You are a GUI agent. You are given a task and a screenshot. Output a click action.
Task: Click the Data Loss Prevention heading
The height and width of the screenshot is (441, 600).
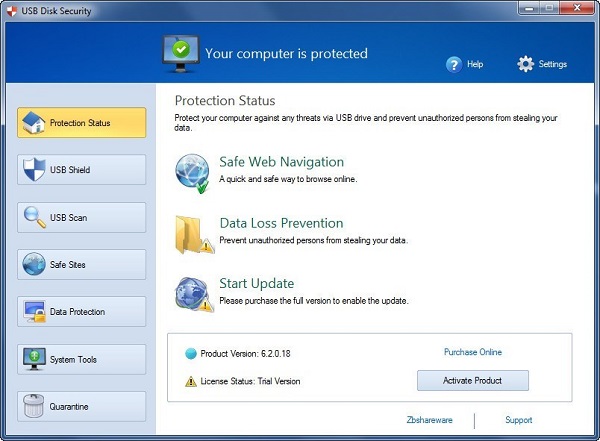pyautogui.click(x=281, y=223)
